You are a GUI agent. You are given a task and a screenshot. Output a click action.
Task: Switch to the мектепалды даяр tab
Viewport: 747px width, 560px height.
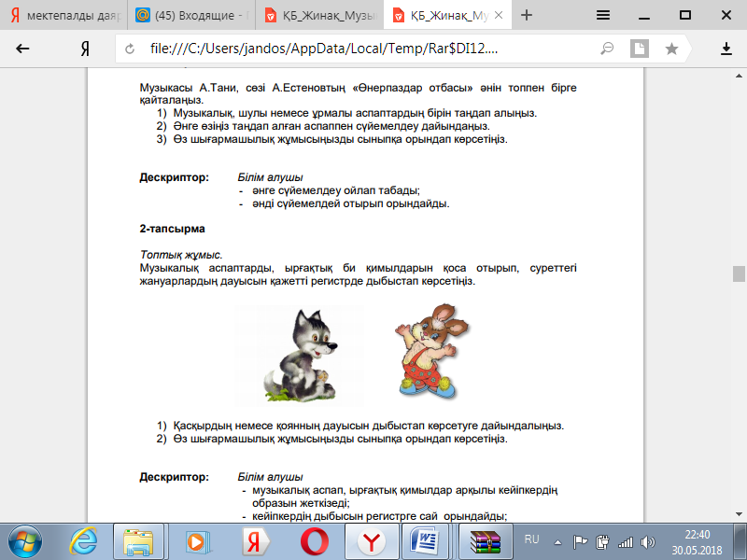[x=63, y=15]
